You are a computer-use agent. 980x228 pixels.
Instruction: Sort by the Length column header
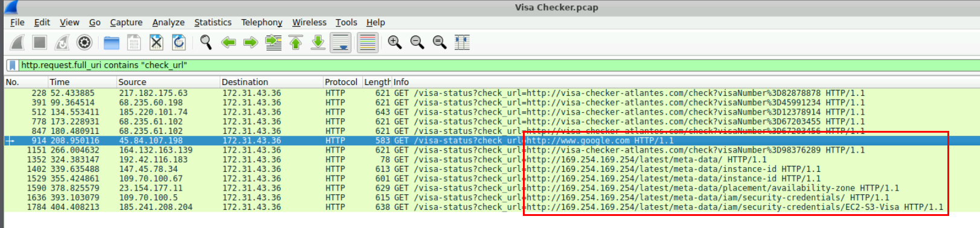(377, 82)
